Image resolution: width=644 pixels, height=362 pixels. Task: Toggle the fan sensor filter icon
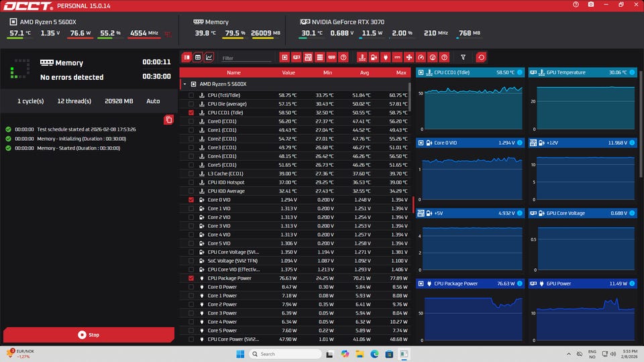(x=409, y=58)
